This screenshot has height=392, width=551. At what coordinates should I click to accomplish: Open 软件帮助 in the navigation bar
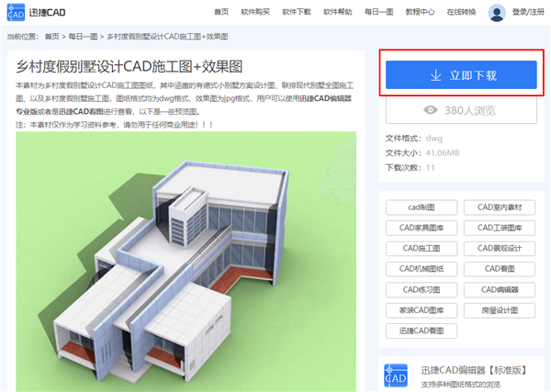pos(338,12)
